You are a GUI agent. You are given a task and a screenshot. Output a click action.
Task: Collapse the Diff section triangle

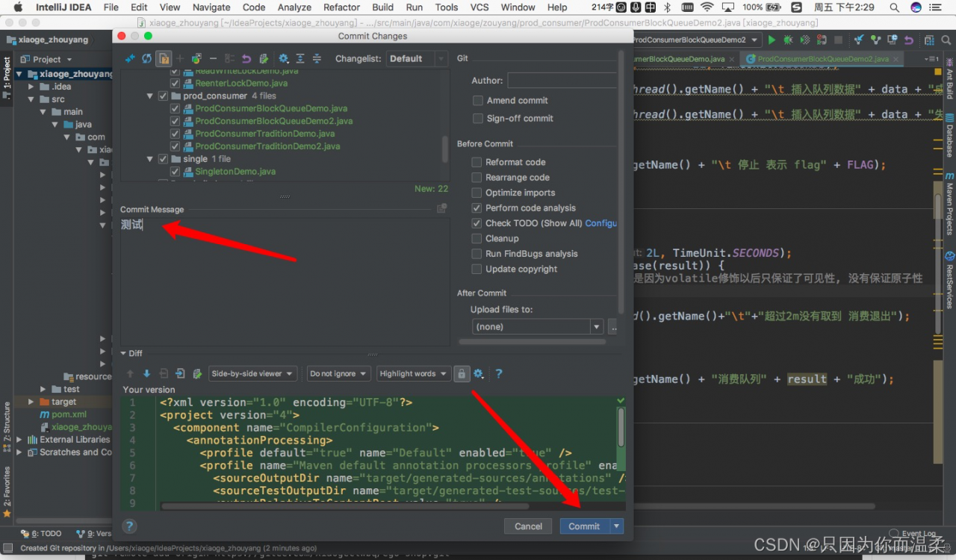click(123, 353)
